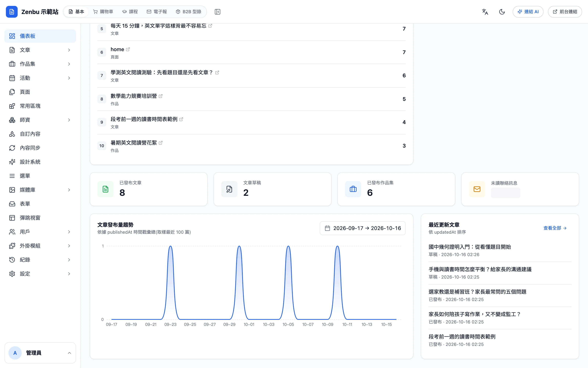Open external link icon next to home

pyautogui.click(x=128, y=49)
